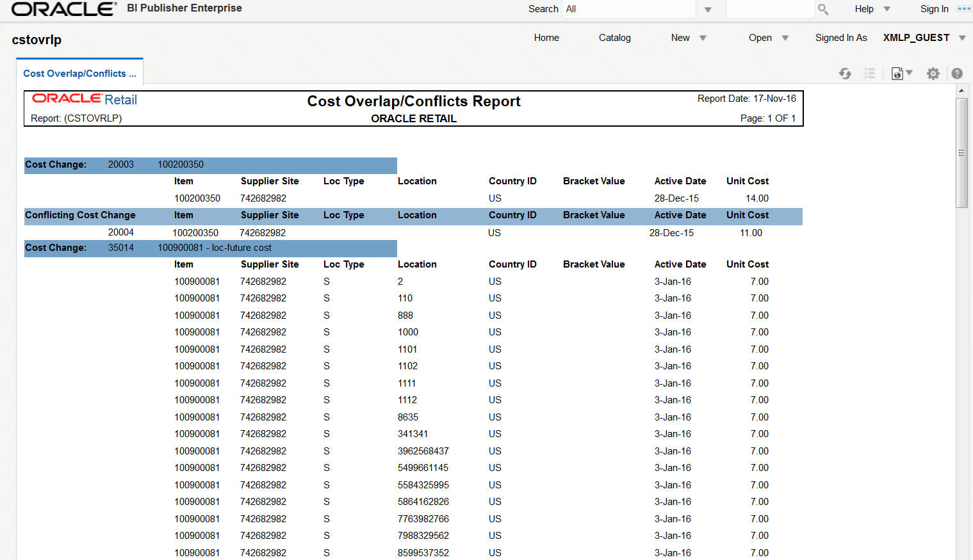Click the Oracle logo in header
Image resolution: width=973 pixels, height=560 pixels.
coord(63,9)
